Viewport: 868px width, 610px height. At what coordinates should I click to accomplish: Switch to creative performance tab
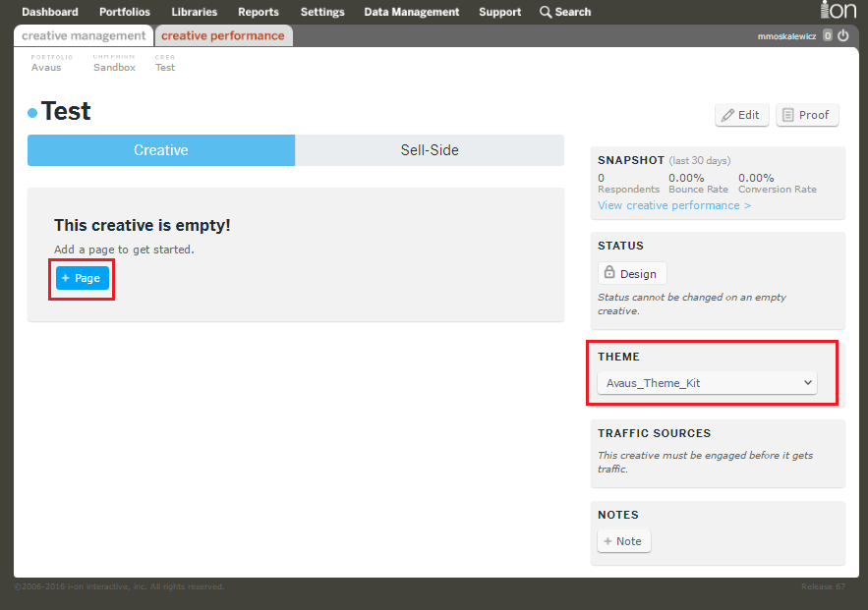[x=223, y=35]
